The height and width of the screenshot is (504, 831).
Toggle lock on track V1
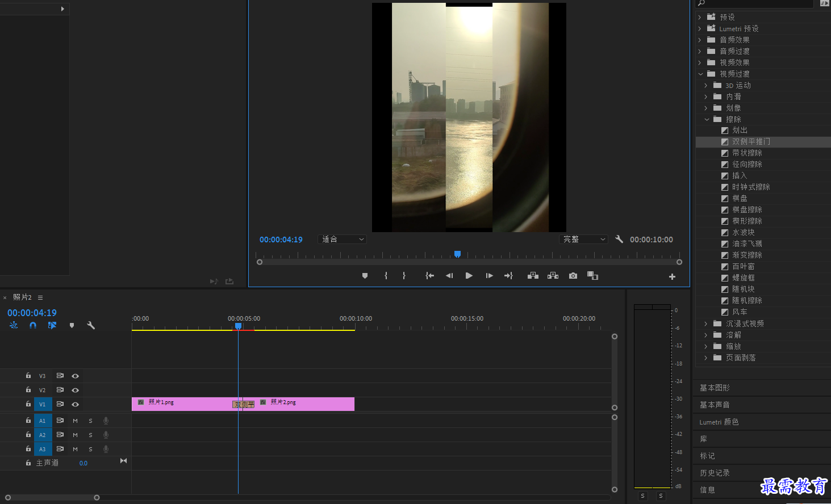click(x=28, y=404)
